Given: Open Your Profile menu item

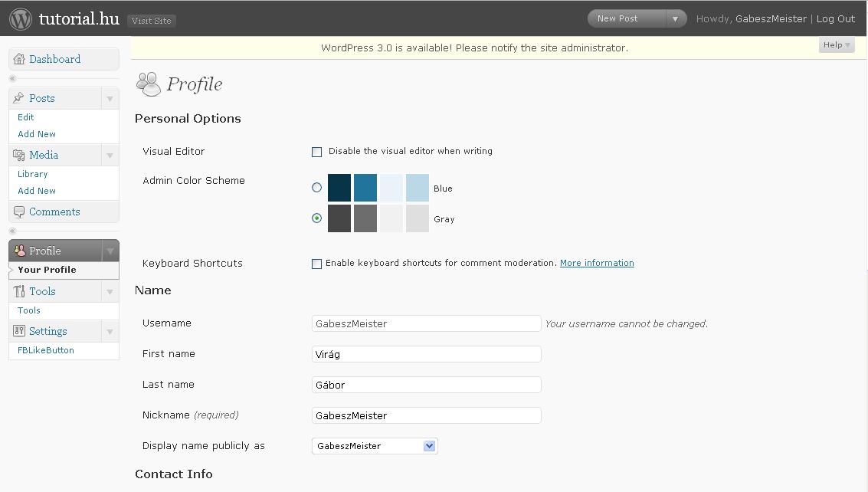Looking at the screenshot, I should (x=47, y=270).
